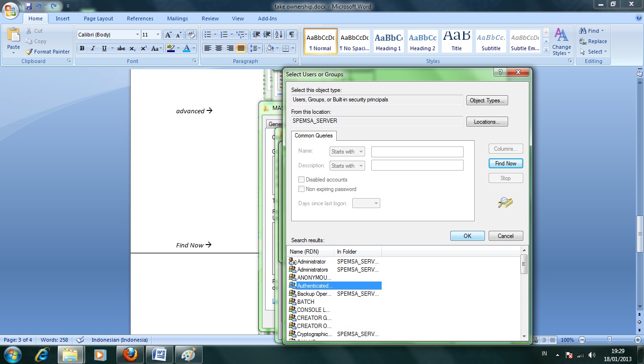Toggle justify alignment
The height and width of the screenshot is (364, 644).
click(241, 48)
